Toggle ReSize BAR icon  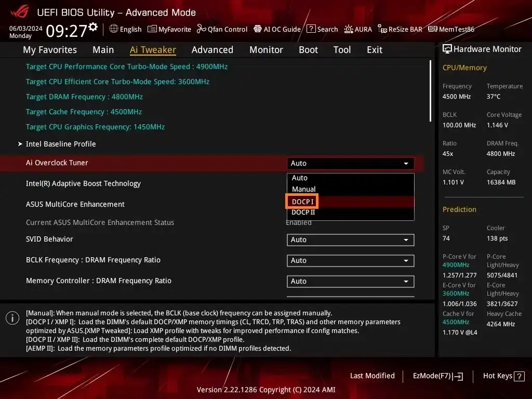pos(382,29)
